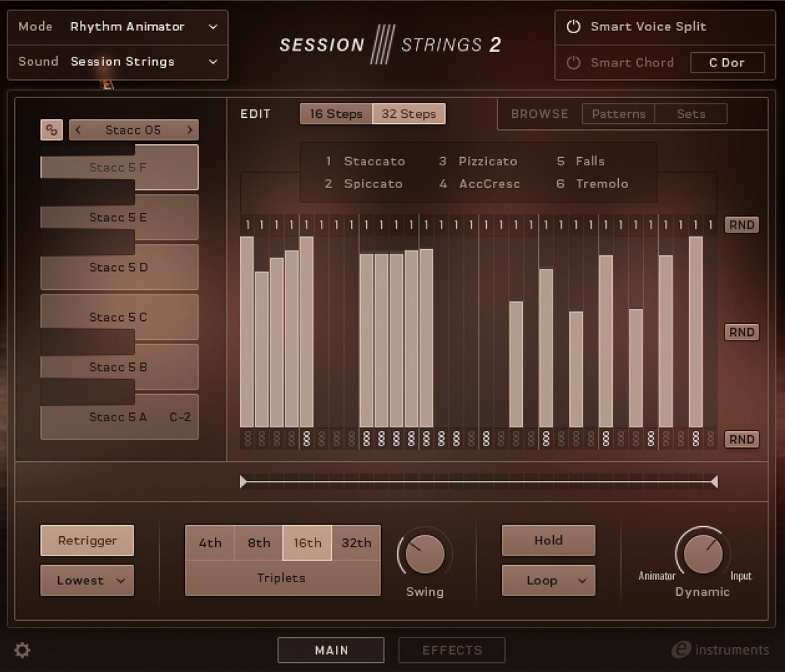Screen dimensions: 785x672
Task: Click the bottom RND randomize button
Action: pos(741,439)
